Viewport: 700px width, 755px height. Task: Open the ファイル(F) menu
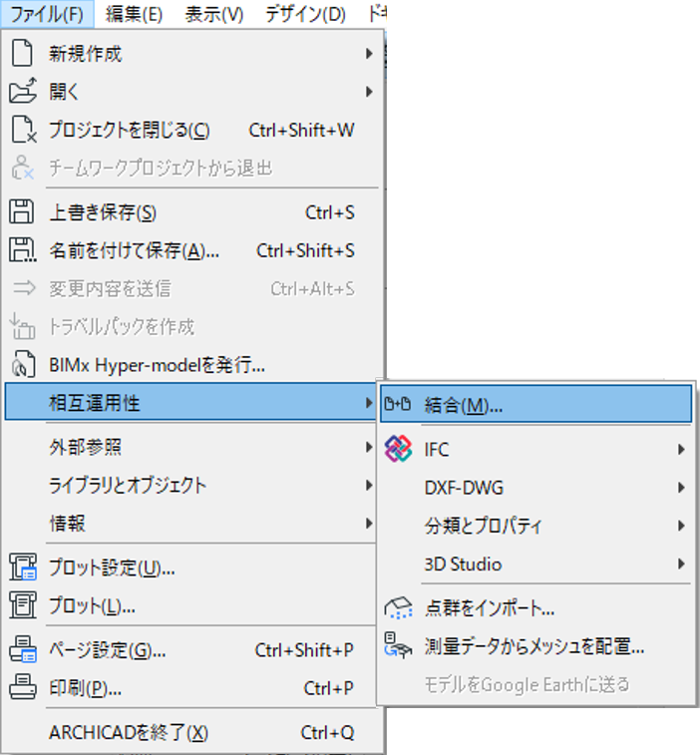click(x=47, y=14)
